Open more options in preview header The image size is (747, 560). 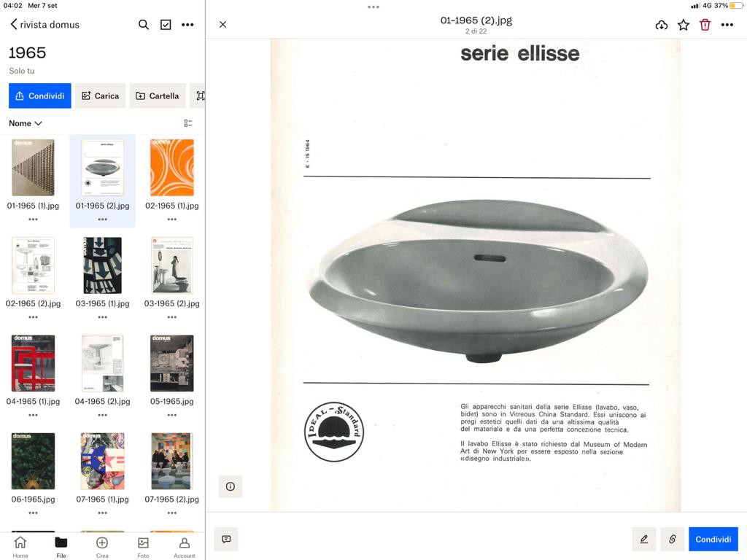click(x=727, y=25)
